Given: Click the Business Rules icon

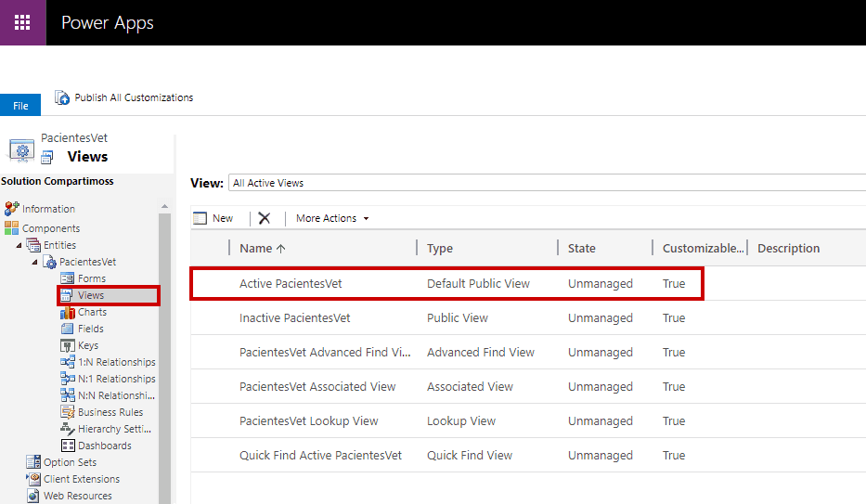Looking at the screenshot, I should click(x=68, y=412).
